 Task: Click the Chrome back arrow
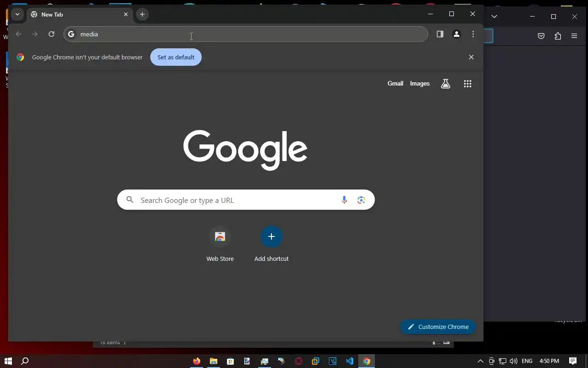coord(18,34)
